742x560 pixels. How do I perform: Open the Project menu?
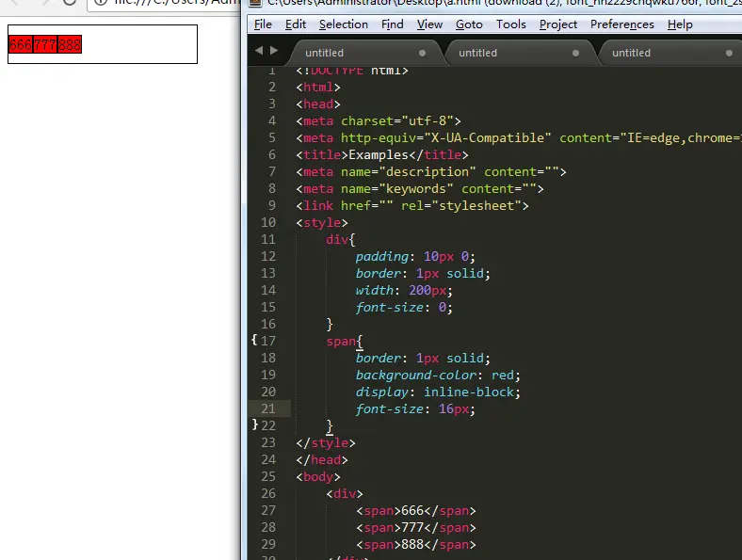pos(558,24)
